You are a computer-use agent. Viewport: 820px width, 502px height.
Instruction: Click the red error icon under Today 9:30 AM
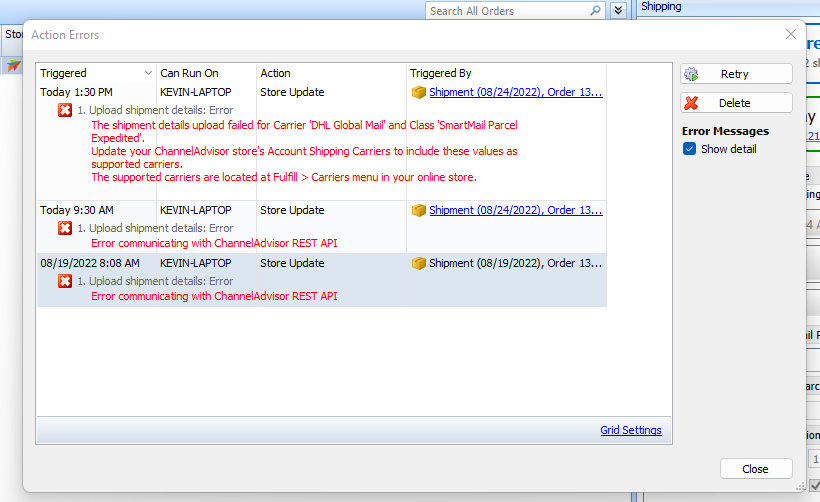[65, 228]
